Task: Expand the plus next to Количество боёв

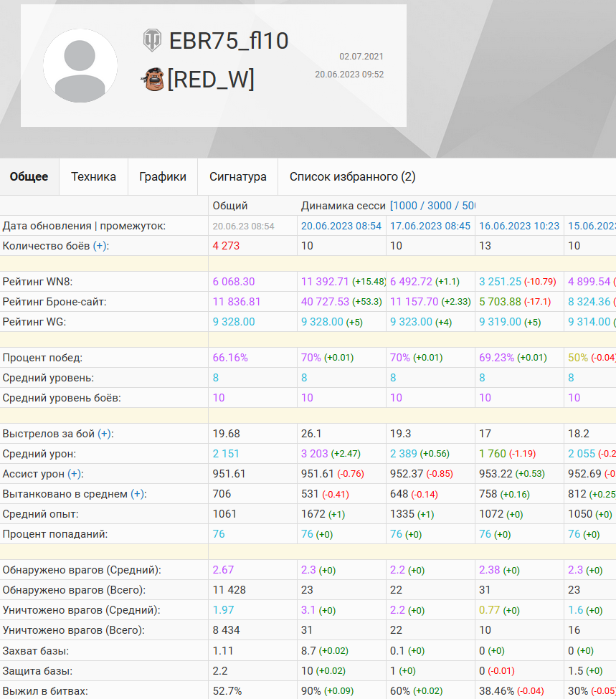Action: pyautogui.click(x=100, y=246)
